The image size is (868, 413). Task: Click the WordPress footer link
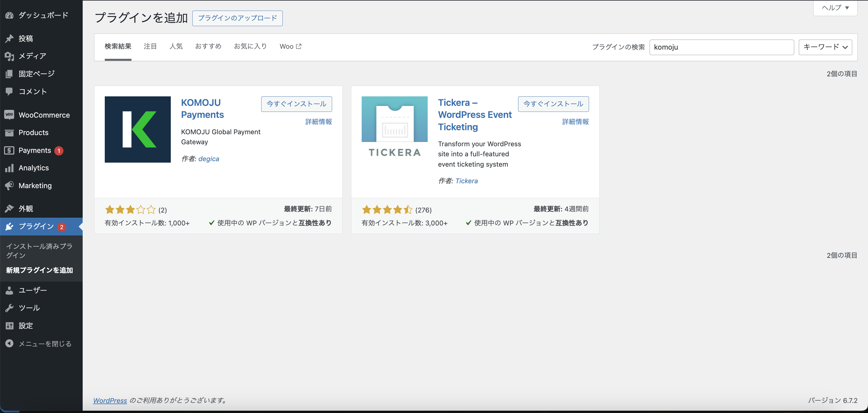point(110,401)
